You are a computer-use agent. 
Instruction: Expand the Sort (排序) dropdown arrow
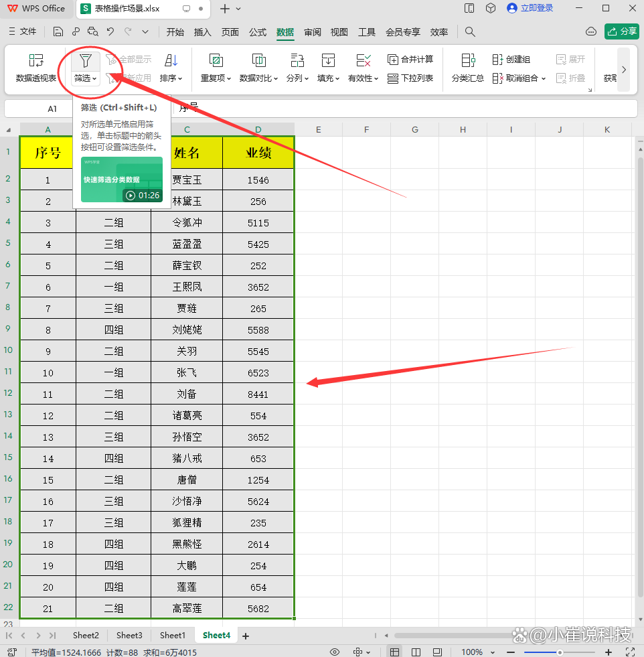tap(180, 79)
